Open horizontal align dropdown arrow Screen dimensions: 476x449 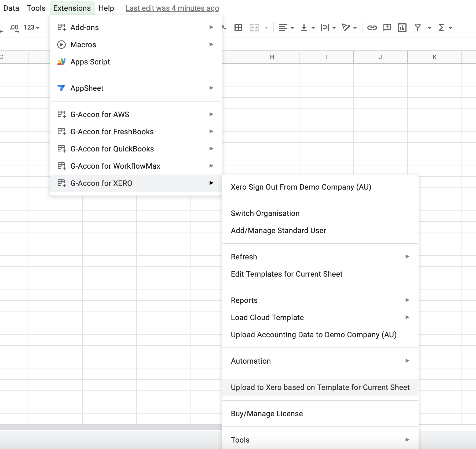tap(292, 28)
